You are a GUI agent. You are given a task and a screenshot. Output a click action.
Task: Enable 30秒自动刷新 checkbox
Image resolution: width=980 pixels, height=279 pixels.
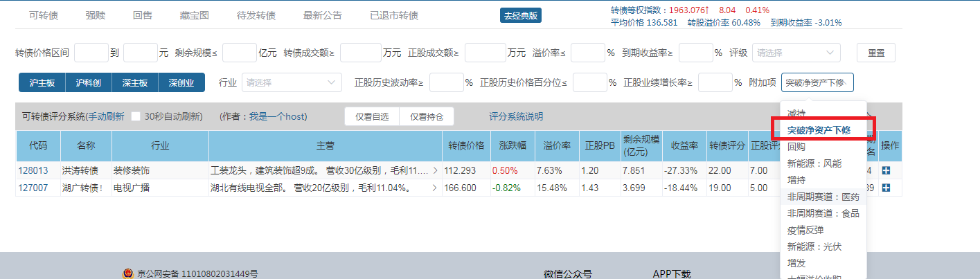[136, 116]
